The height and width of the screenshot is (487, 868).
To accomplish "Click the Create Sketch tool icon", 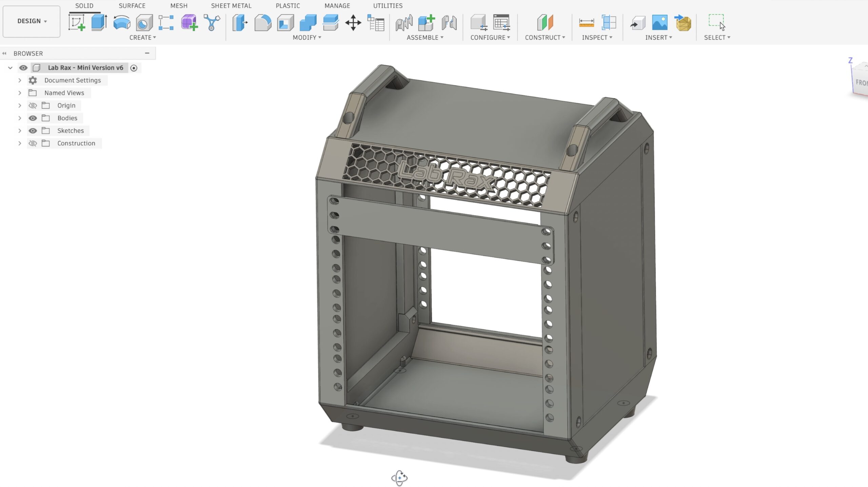I will click(x=77, y=23).
